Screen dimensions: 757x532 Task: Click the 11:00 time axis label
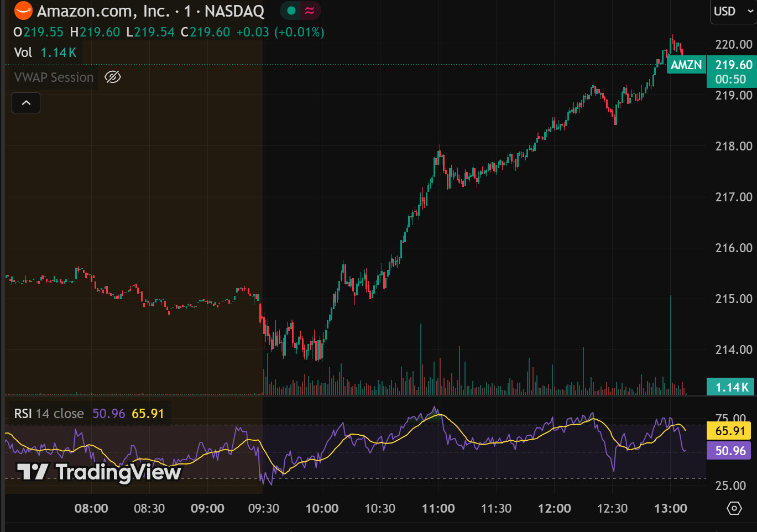(438, 508)
